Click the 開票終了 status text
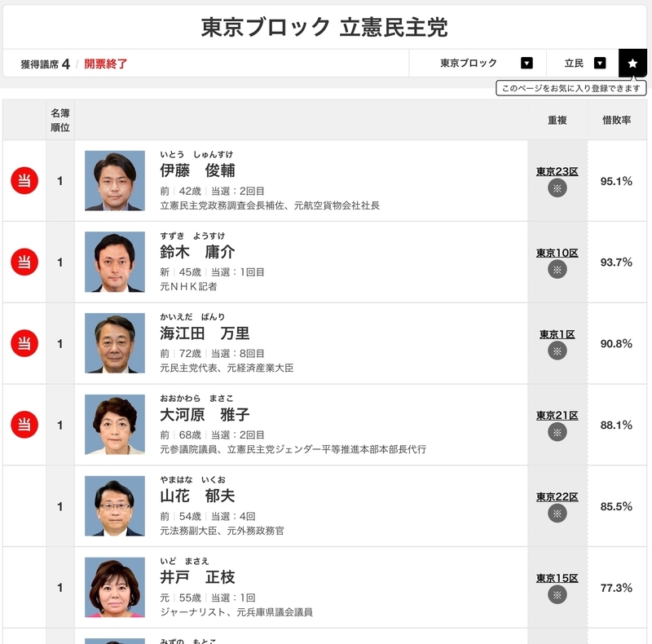The width and height of the screenshot is (652, 644). click(106, 64)
